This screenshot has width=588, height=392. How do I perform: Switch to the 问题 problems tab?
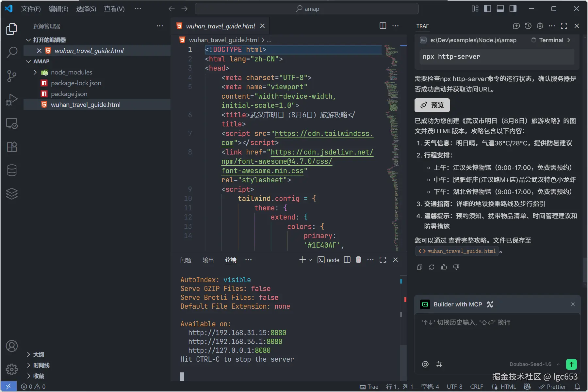[x=186, y=260]
